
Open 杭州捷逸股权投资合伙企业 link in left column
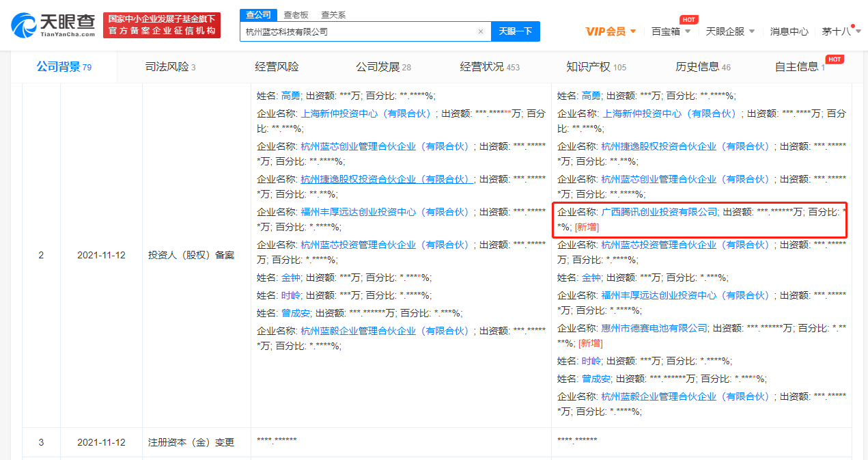pyautogui.click(x=387, y=179)
